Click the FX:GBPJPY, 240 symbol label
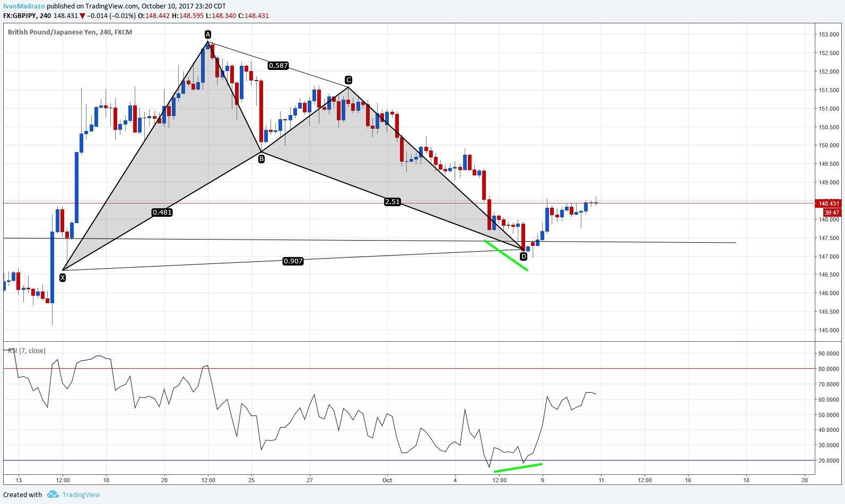This screenshot has height=504, width=845. tap(27, 16)
